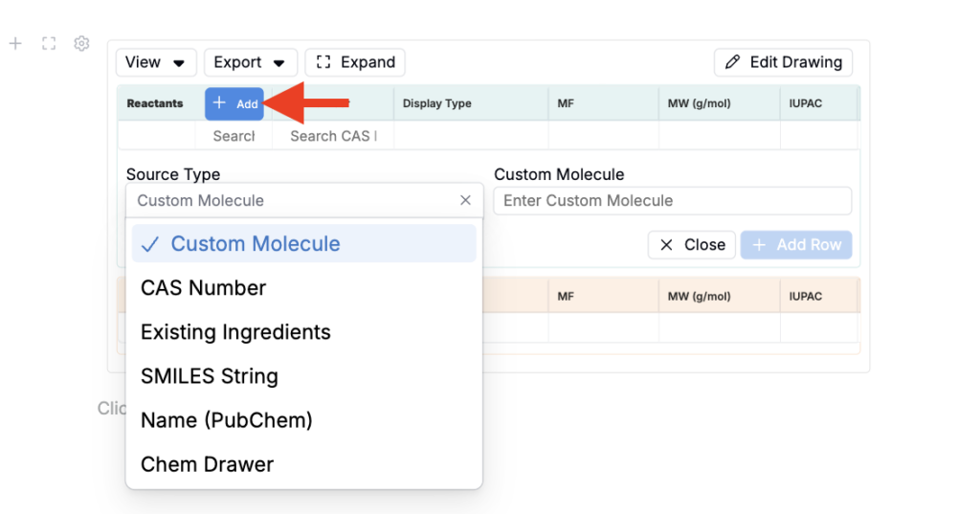Clear Source Type with the X icon

point(465,200)
